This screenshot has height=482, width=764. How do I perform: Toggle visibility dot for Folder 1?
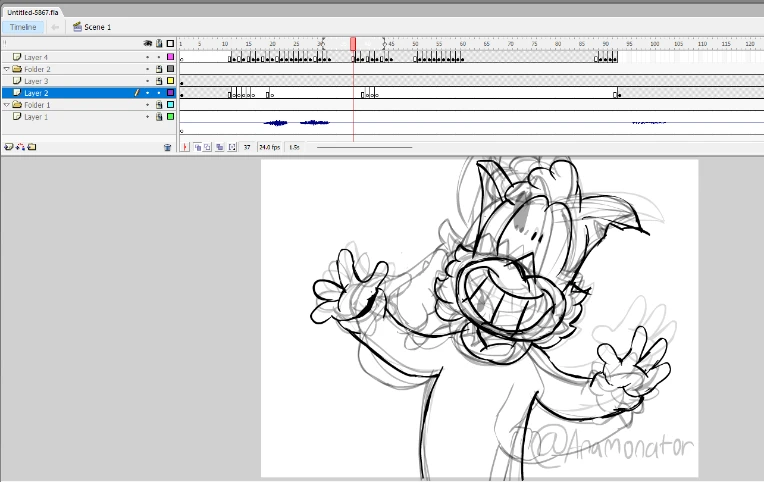pyautogui.click(x=148, y=105)
